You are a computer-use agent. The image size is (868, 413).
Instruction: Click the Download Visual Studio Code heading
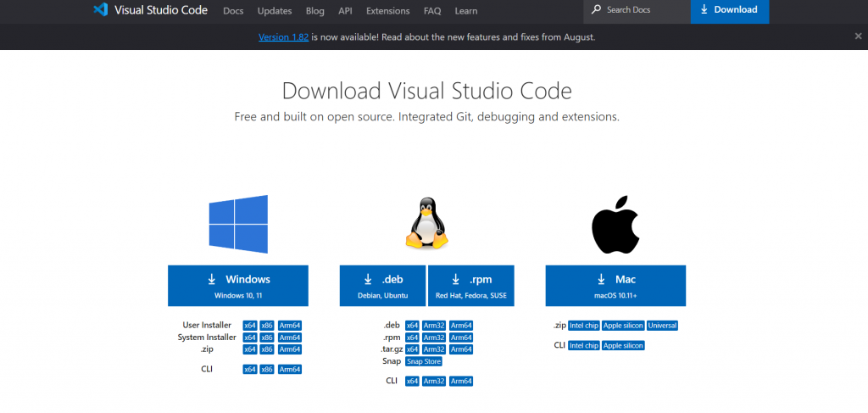point(427,91)
